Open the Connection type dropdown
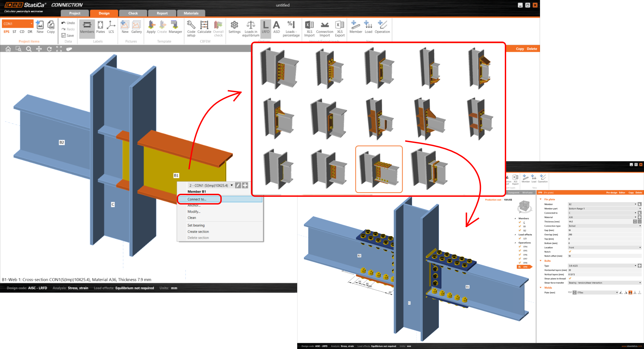The image size is (644, 349). [x=604, y=226]
